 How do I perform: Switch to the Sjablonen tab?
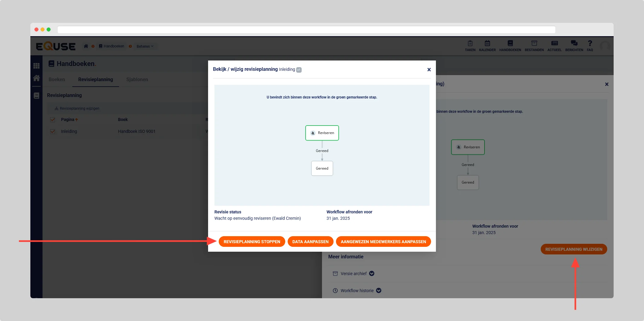pyautogui.click(x=137, y=80)
